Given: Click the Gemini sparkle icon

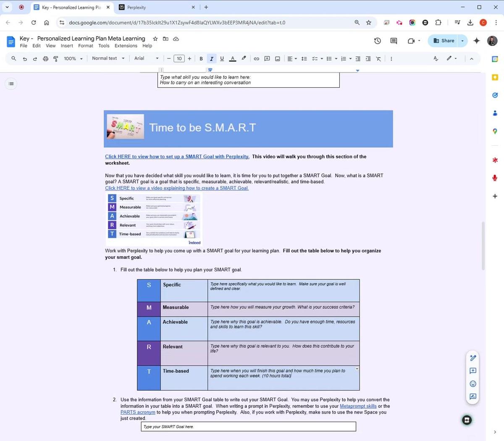Looking at the screenshot, I should (476, 41).
